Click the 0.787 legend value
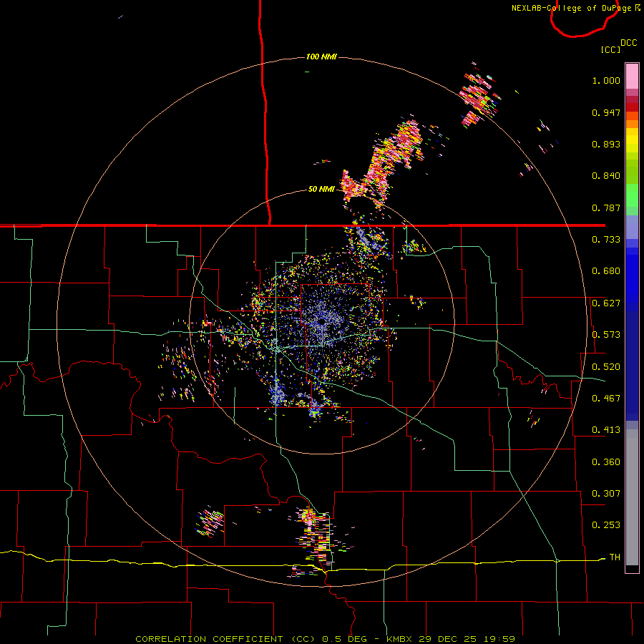 (x=606, y=208)
